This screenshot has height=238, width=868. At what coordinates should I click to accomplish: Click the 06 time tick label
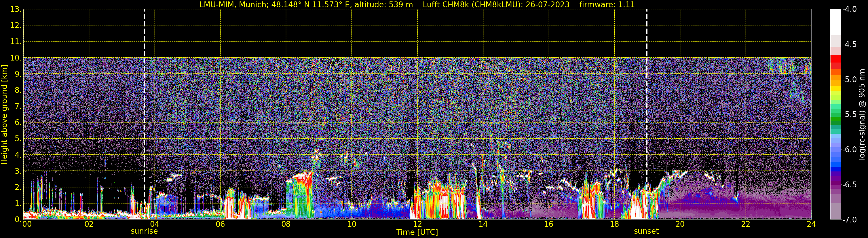(220, 224)
